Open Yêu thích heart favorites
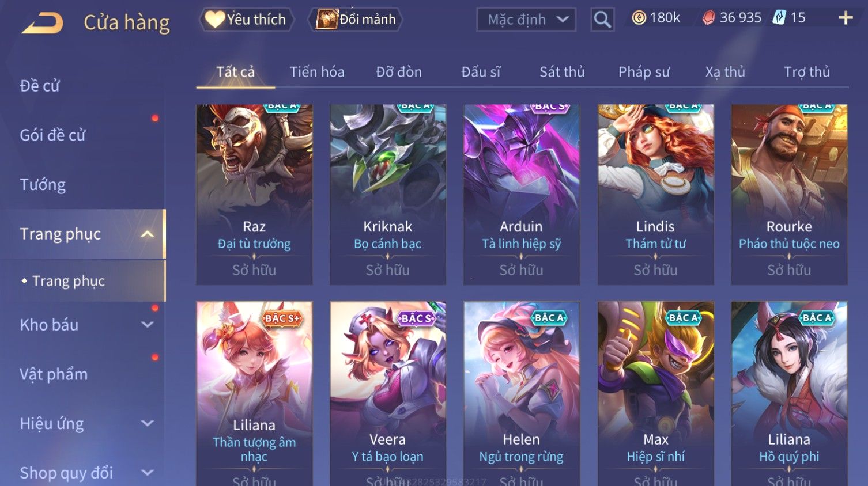 247,20
